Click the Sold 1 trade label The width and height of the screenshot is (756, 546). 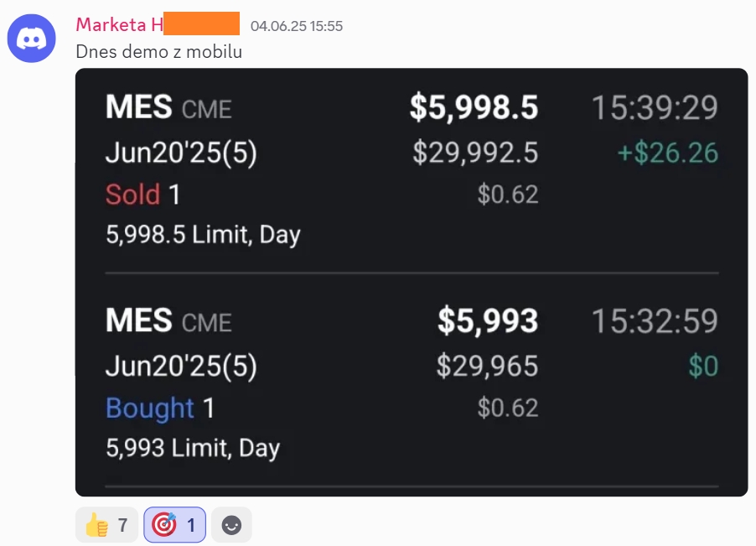point(142,195)
